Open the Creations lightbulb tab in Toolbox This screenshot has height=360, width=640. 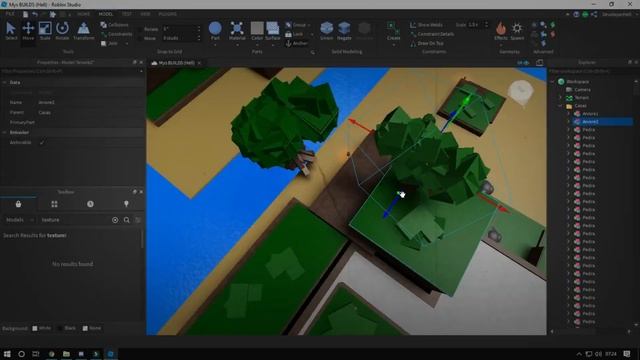tap(126, 204)
